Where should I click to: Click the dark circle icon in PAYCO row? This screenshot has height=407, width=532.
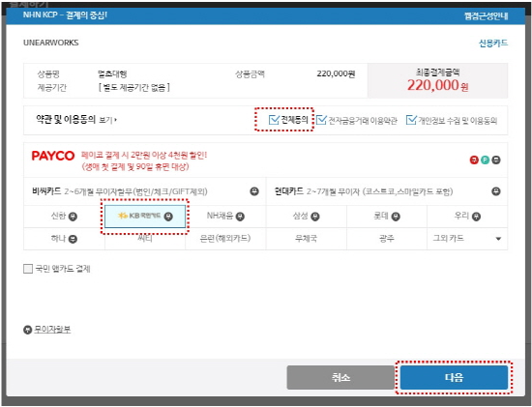[x=496, y=160]
